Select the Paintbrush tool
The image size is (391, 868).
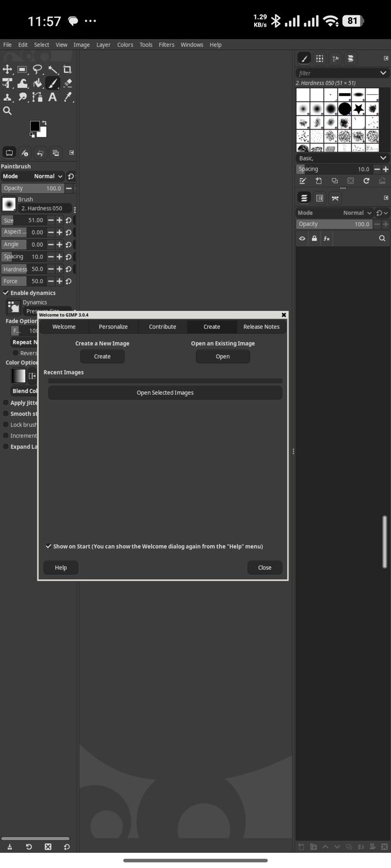coord(53,83)
